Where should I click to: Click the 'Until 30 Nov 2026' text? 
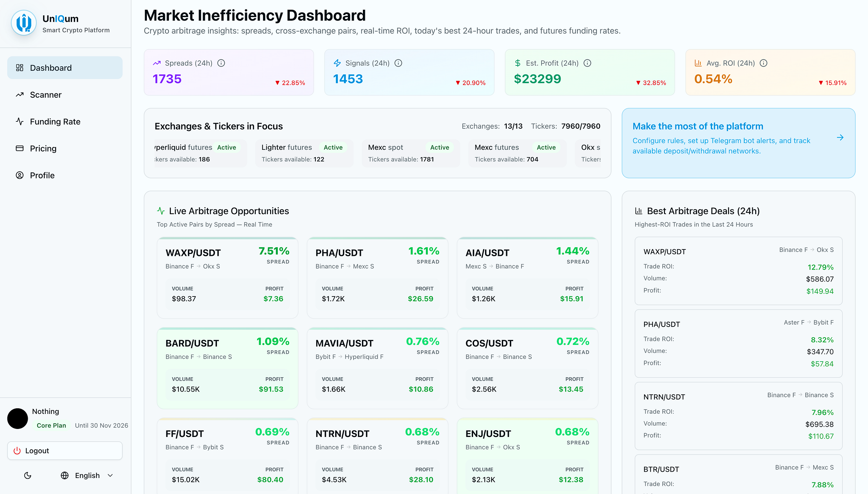[x=101, y=426]
